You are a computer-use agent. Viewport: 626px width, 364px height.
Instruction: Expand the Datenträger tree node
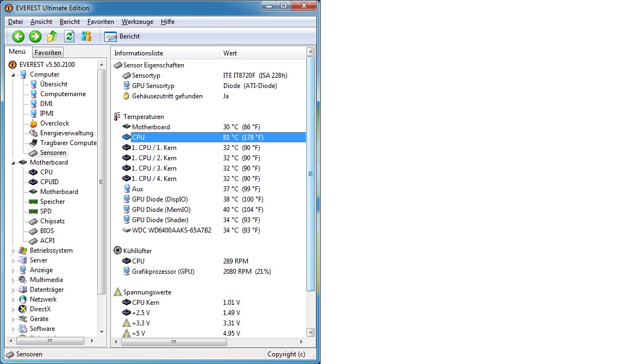[13, 290]
